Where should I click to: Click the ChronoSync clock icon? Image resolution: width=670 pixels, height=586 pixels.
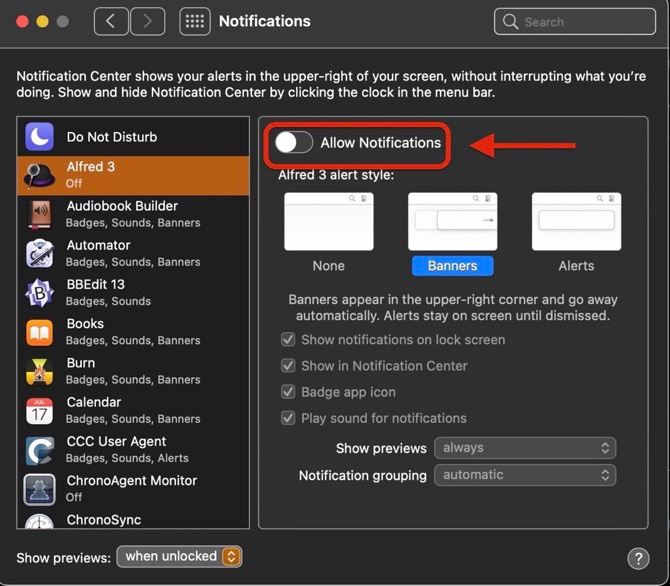pos(39,521)
